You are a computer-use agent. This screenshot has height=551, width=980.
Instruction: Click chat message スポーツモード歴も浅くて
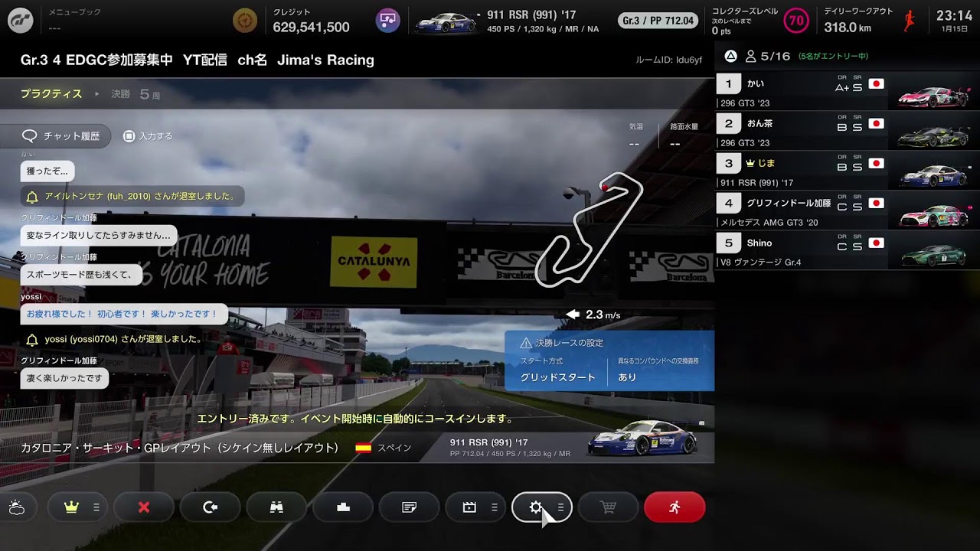pyautogui.click(x=80, y=274)
